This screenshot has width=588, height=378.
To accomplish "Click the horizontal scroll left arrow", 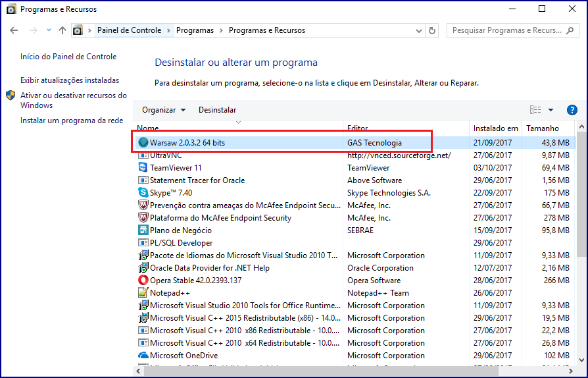I will click(x=138, y=371).
